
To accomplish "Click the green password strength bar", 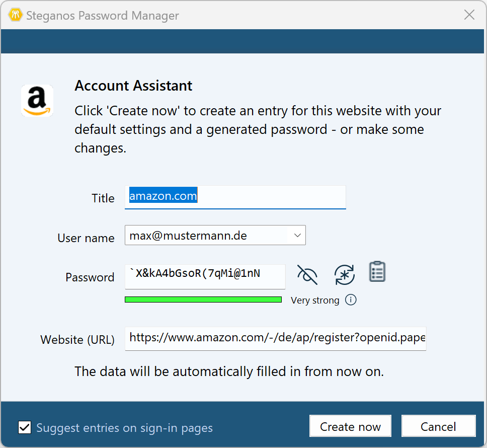I will 203,300.
